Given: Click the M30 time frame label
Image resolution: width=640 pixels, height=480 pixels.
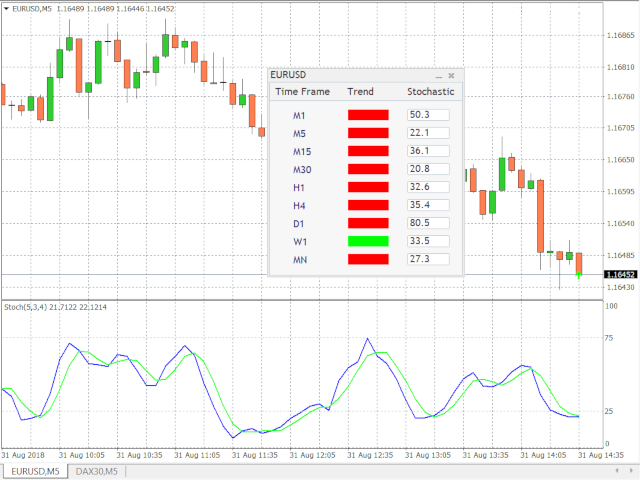Looking at the screenshot, I should pos(302,170).
